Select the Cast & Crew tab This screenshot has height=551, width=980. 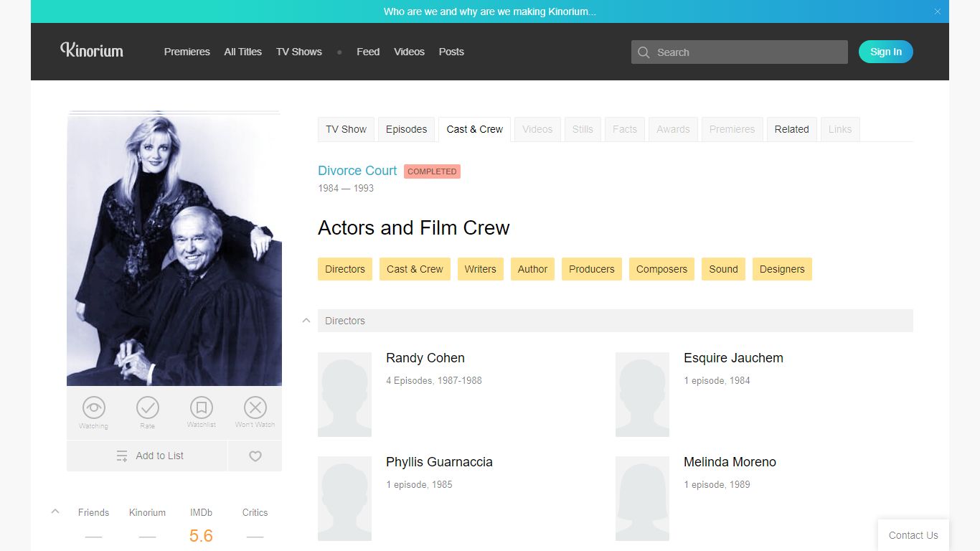[x=475, y=129]
